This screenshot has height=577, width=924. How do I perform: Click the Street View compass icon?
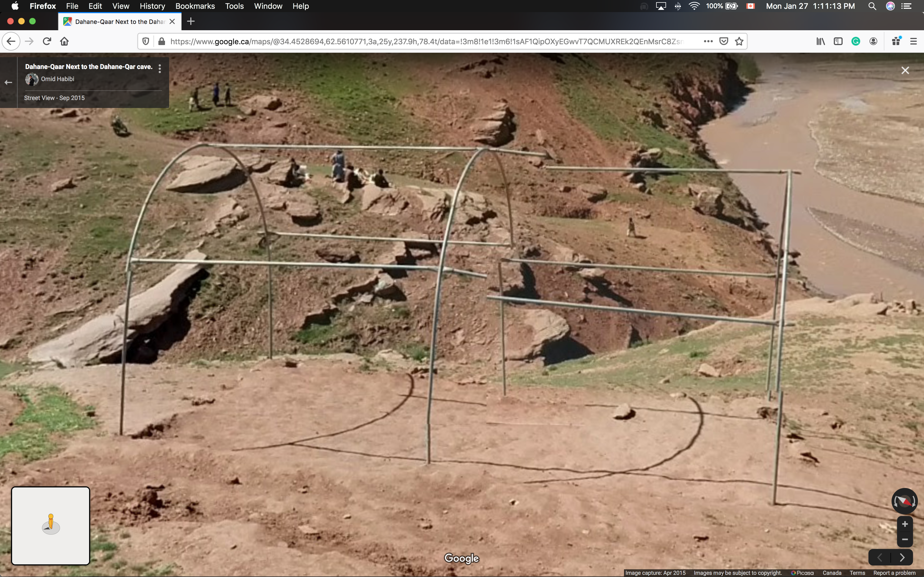904,501
